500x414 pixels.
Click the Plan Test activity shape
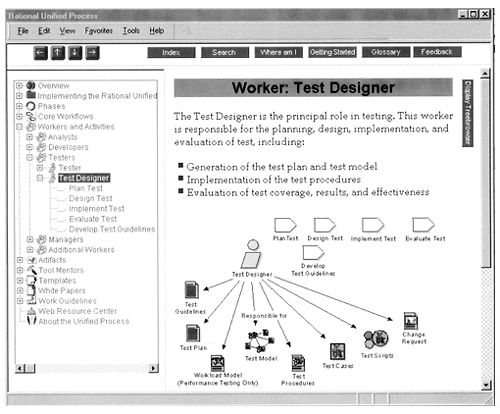pos(285,225)
